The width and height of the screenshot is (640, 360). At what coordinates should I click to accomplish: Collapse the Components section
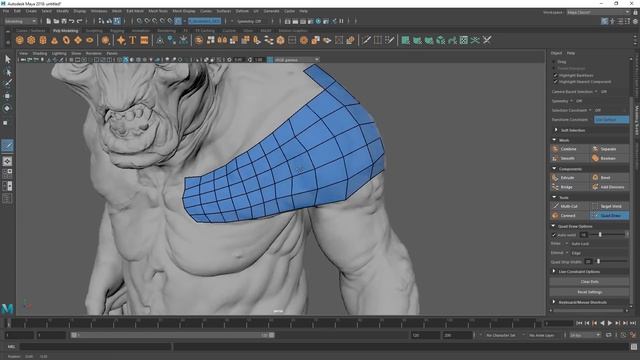(x=554, y=169)
